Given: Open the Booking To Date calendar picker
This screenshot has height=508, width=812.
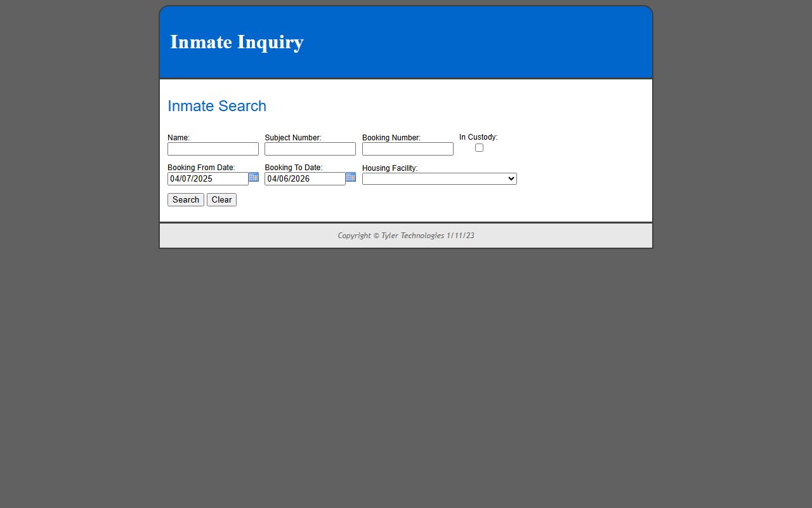Looking at the screenshot, I should tap(351, 177).
